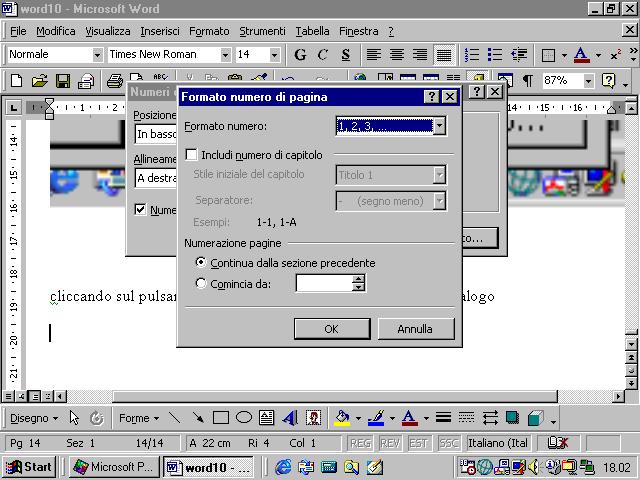The height and width of the screenshot is (480, 640).
Task: Open the Strumenti menu
Action: click(x=262, y=31)
